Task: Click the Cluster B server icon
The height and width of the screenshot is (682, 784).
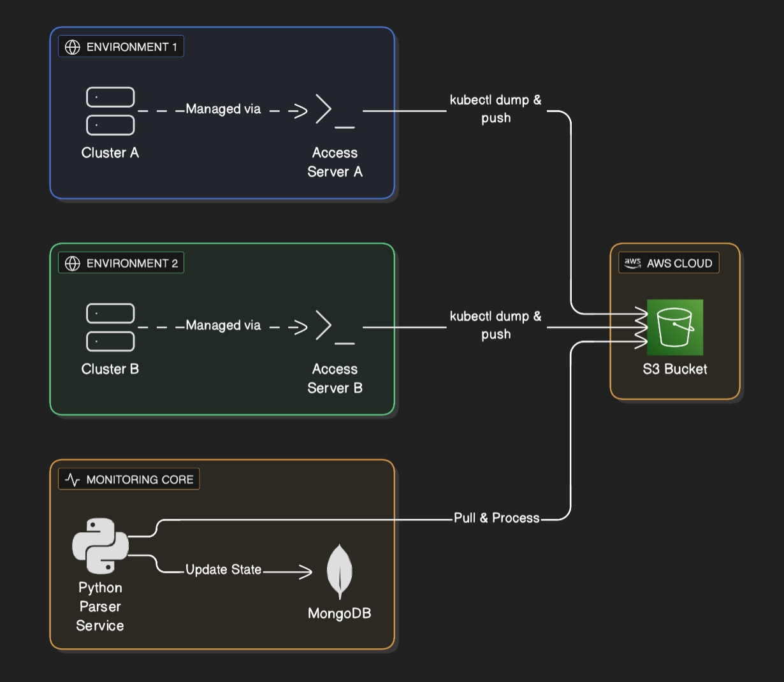Action: (110, 327)
